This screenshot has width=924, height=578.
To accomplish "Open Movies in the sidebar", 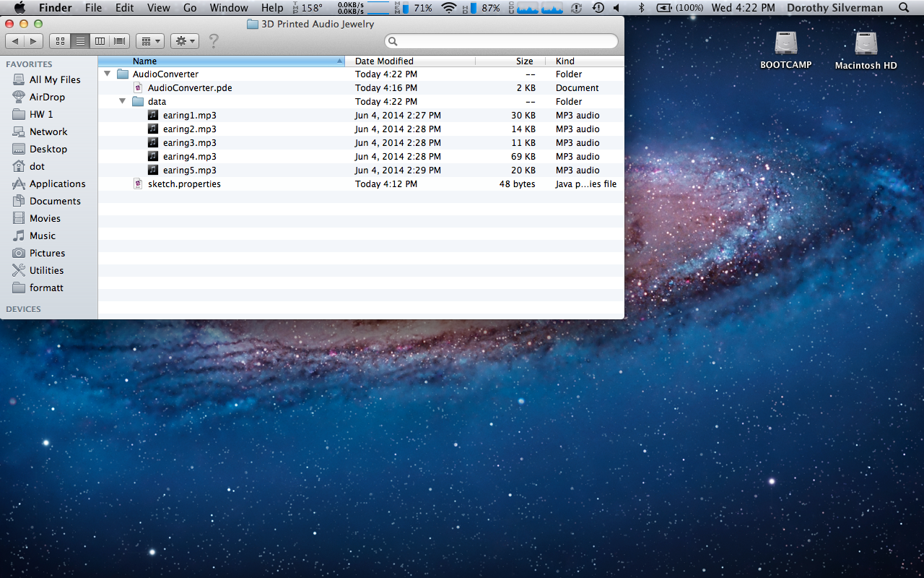I will (38, 218).
